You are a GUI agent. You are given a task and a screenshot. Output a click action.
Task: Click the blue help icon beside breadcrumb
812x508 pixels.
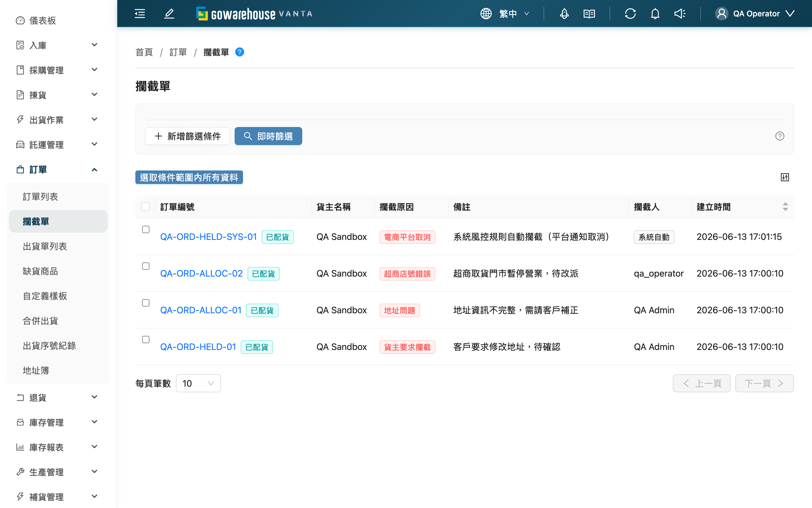(x=240, y=52)
